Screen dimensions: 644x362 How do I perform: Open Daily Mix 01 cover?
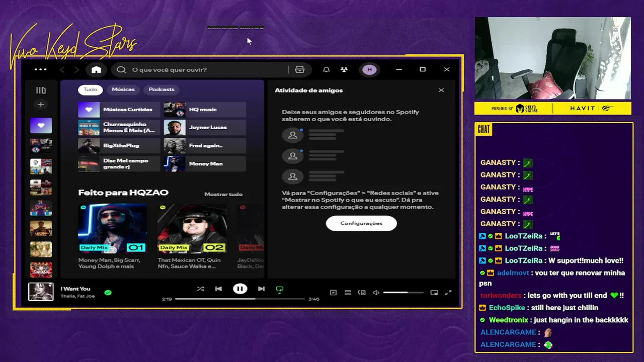[112, 228]
